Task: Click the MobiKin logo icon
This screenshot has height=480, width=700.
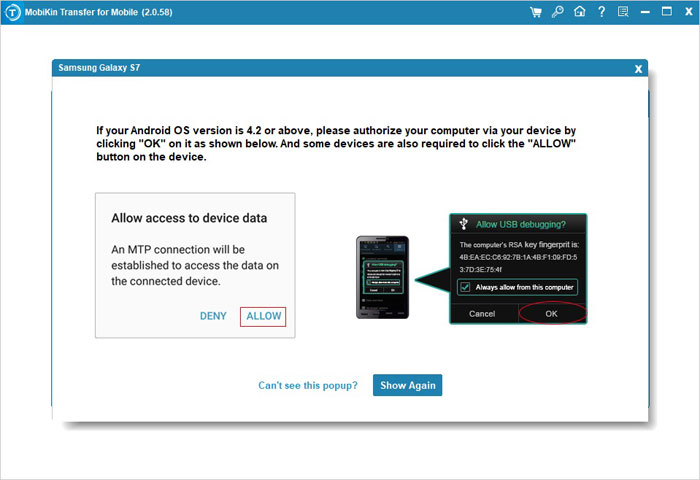Action: pyautogui.click(x=12, y=12)
